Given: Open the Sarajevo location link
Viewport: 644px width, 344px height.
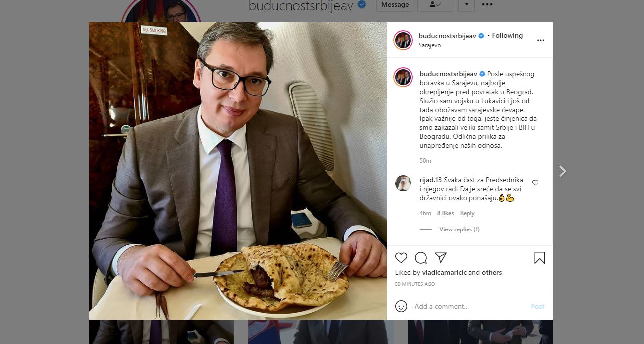Looking at the screenshot, I should point(429,45).
